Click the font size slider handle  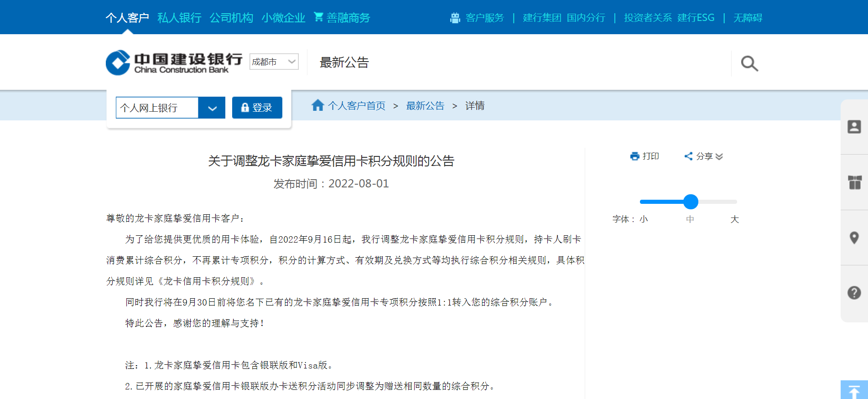point(691,202)
